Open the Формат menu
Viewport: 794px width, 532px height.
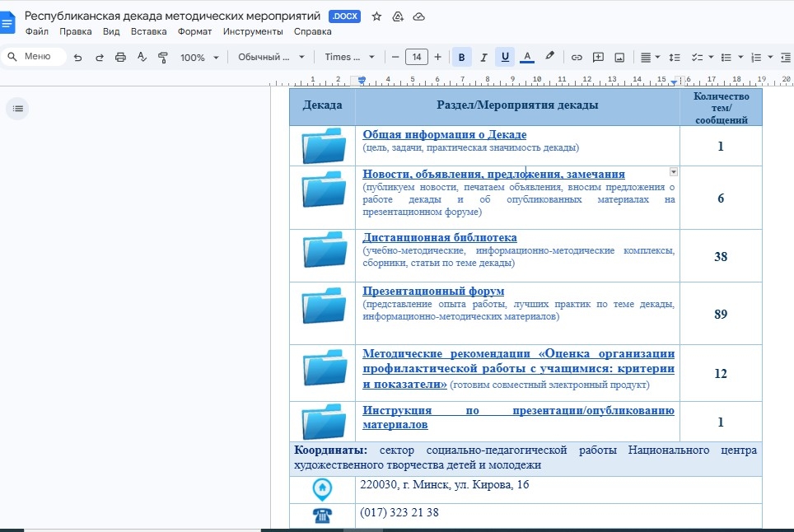click(194, 32)
